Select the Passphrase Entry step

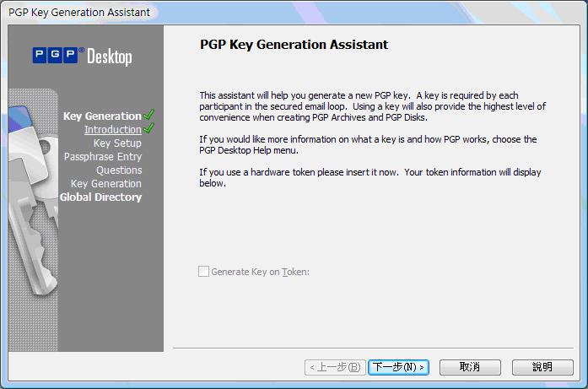[x=102, y=157]
